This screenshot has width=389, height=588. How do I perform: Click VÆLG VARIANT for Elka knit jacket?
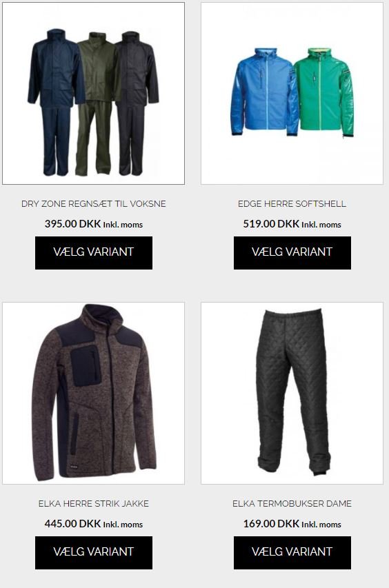tap(93, 553)
